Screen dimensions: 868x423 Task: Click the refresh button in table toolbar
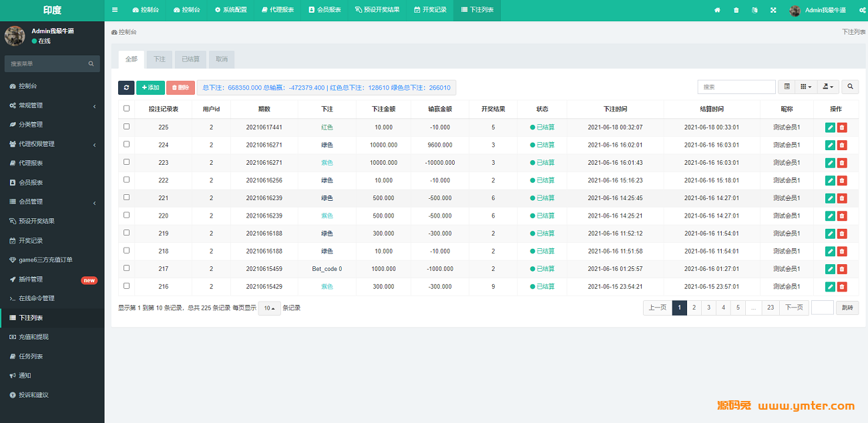[x=126, y=87]
